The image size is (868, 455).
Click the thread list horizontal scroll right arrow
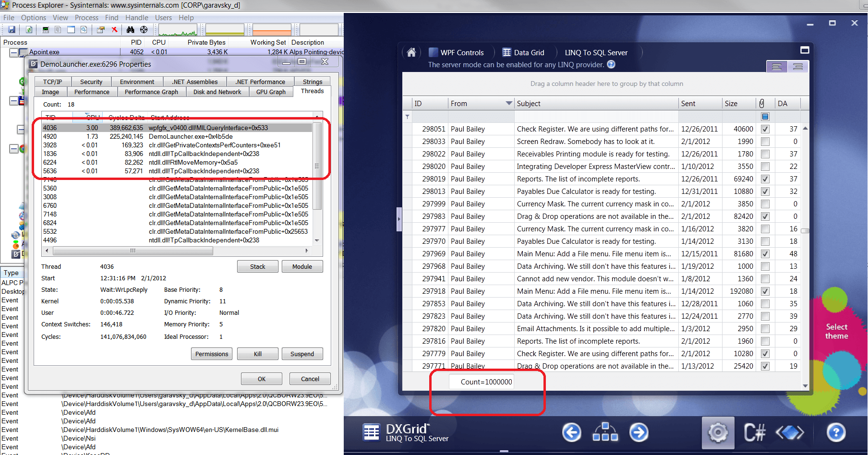point(307,251)
